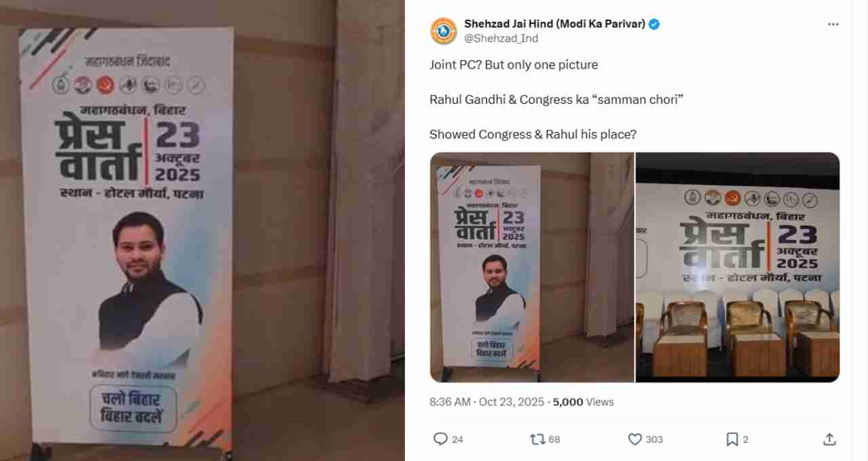Open the right stage backdrop thumbnail in tweet
Viewport: 868px width, 461px height.
coord(738,267)
